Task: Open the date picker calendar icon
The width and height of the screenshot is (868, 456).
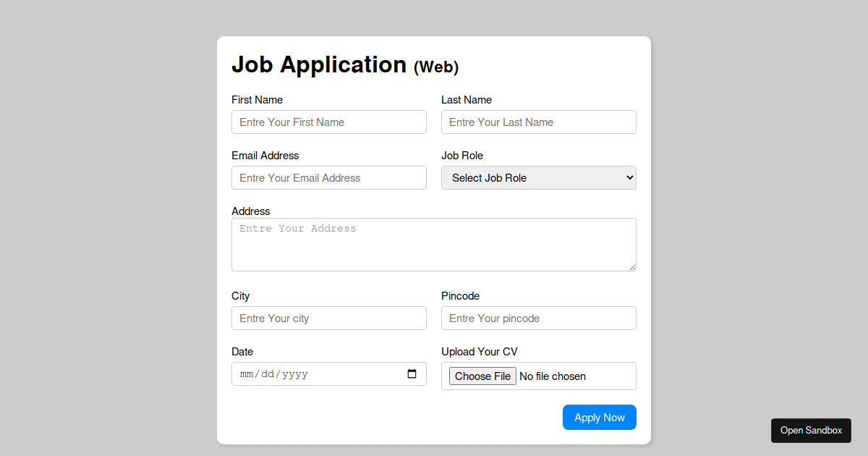Action: point(412,373)
